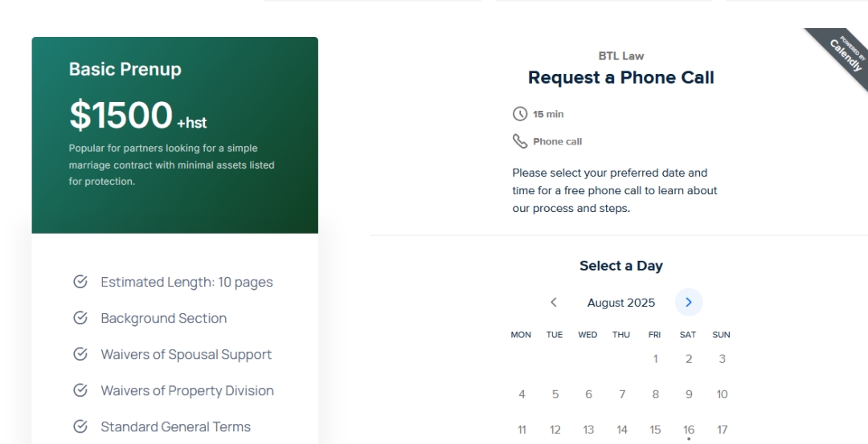Choose August 8 date cell

coord(656,394)
